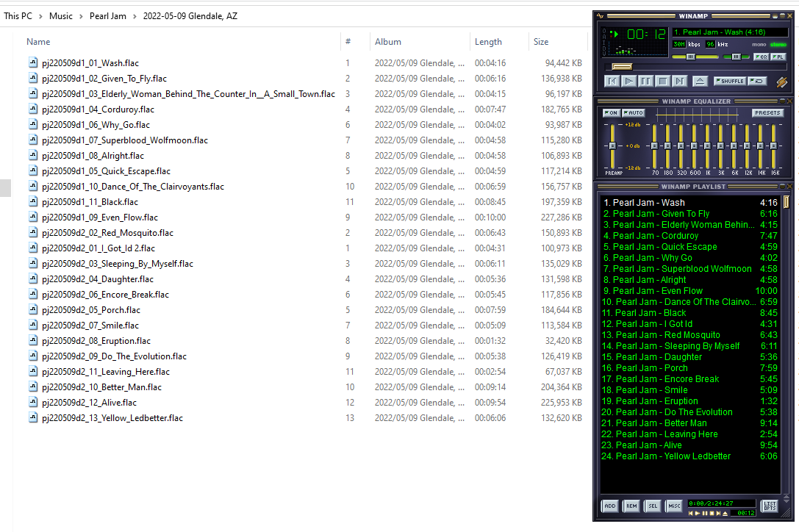Screen dimensions: 799x532
Task: Toggle Winamp windowshade mode button
Action: pos(782,15)
